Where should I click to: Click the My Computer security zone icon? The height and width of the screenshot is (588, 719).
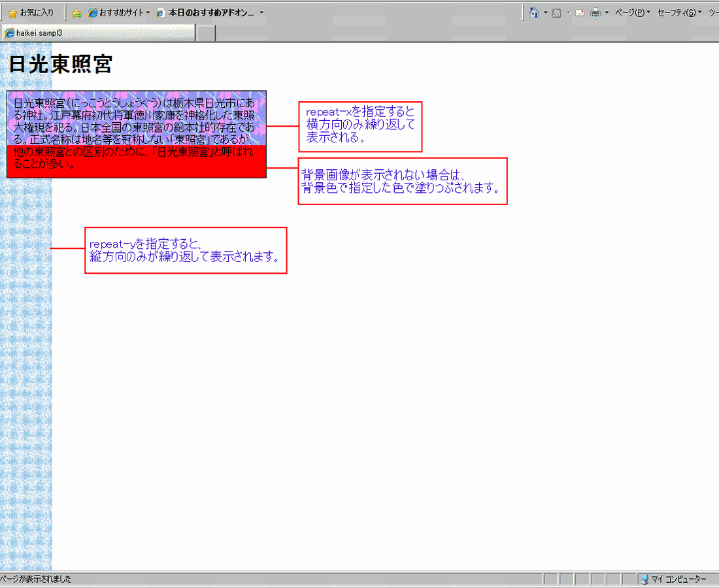pyautogui.click(x=644, y=580)
